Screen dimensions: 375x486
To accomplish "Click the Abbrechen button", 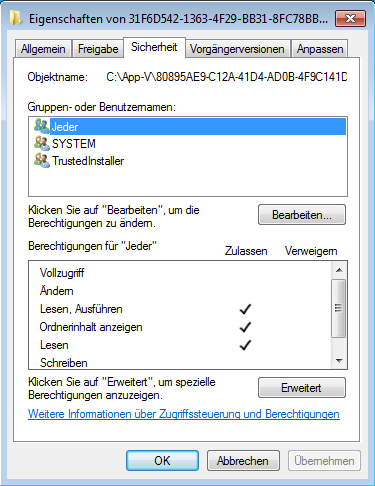I will click(x=243, y=461).
